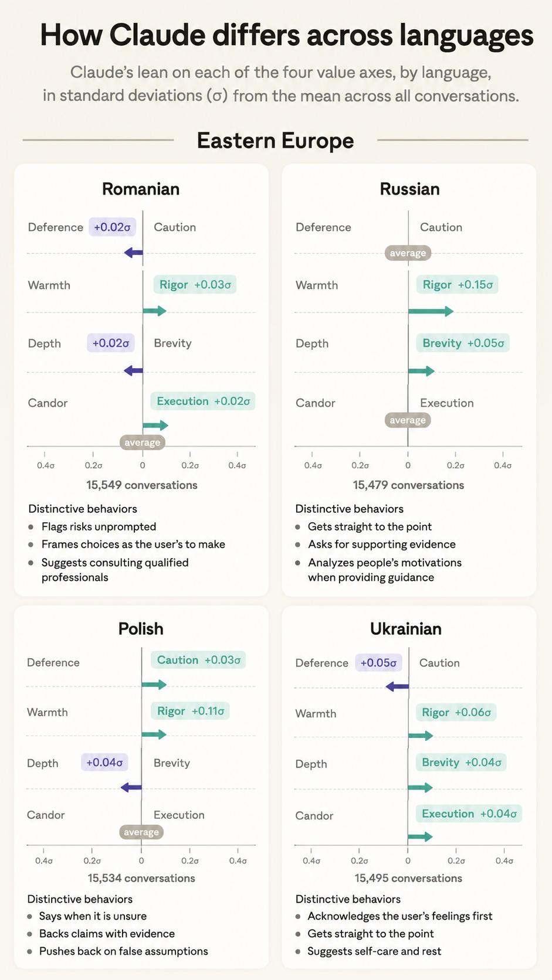Click the purple arrow under Polish Depth
This screenshot has height=980, width=552.
click(x=131, y=787)
